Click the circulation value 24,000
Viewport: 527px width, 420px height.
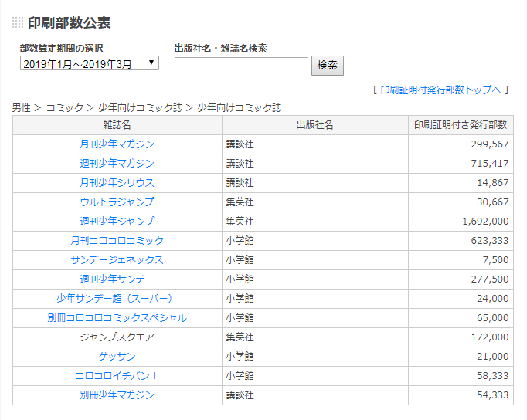(493, 299)
